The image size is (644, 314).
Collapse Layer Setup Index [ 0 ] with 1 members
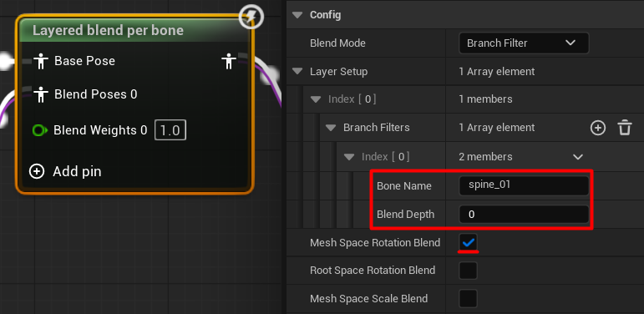click(316, 99)
